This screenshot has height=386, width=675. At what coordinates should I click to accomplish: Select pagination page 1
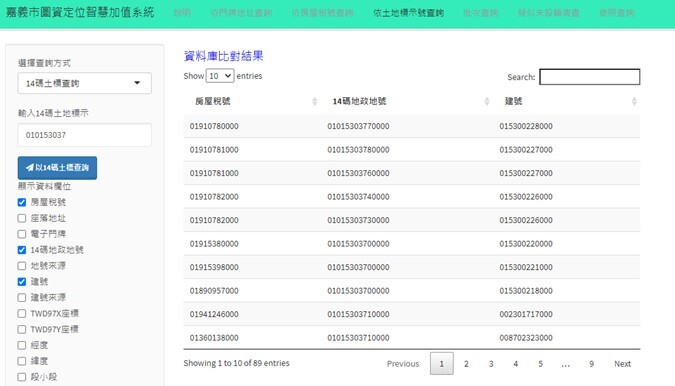pyautogui.click(x=442, y=364)
